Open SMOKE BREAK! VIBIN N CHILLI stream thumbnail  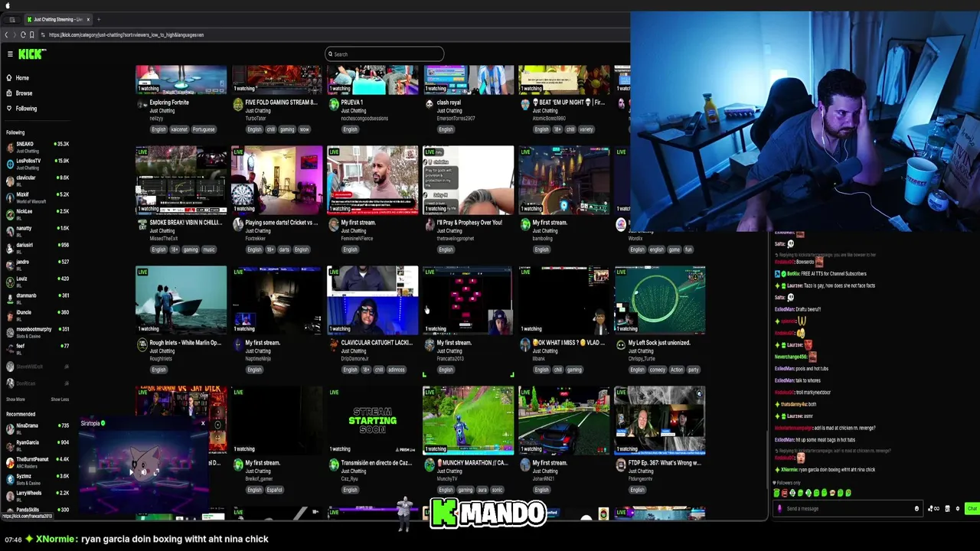(x=181, y=181)
